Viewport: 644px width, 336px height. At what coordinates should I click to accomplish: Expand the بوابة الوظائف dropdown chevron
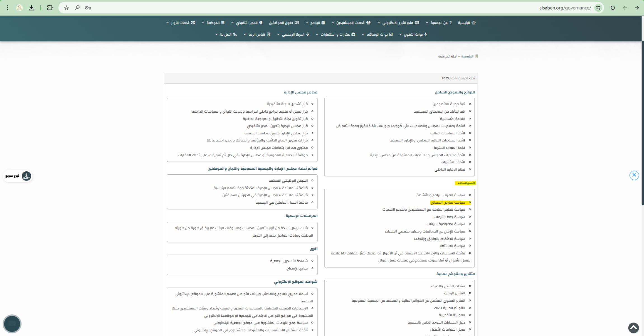coord(363,34)
